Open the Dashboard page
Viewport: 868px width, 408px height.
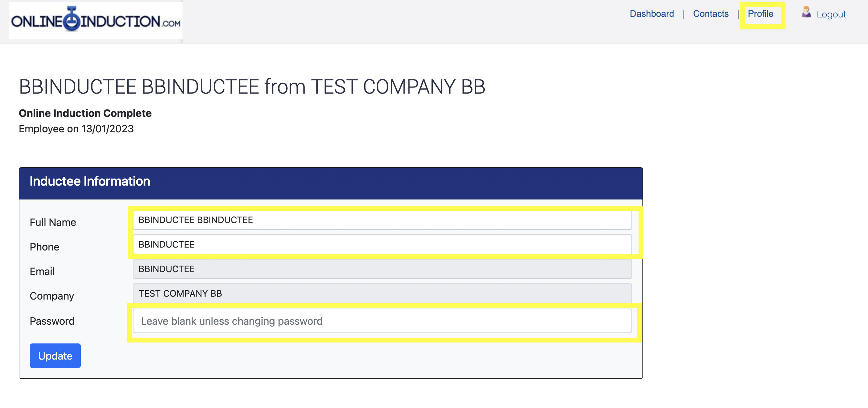(652, 14)
